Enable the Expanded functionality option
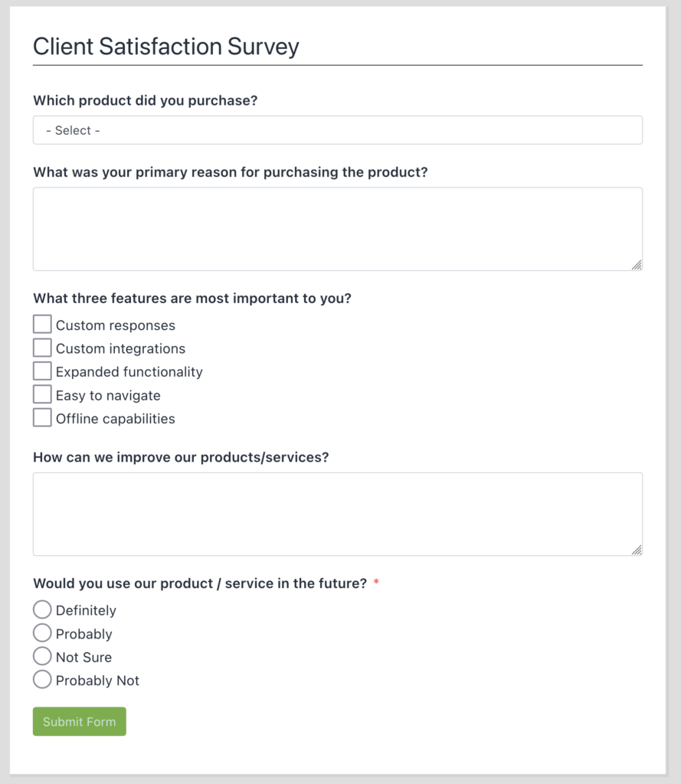The height and width of the screenshot is (784, 681). point(42,371)
